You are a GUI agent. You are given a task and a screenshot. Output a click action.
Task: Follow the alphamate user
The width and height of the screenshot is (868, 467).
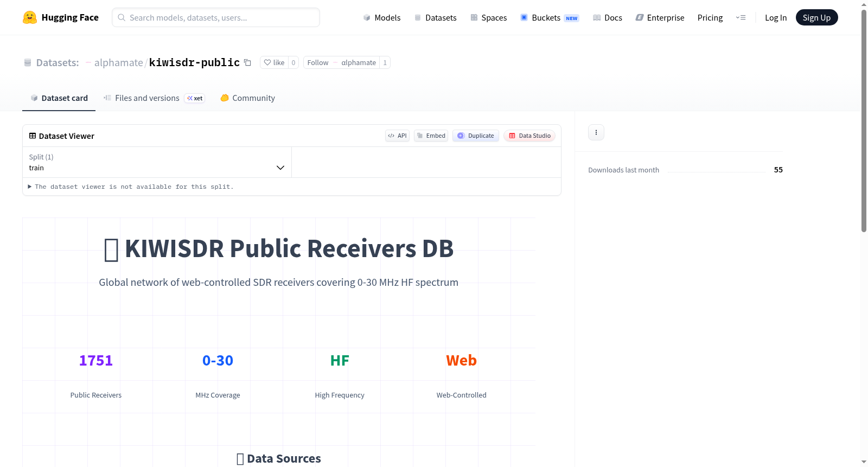click(341, 62)
